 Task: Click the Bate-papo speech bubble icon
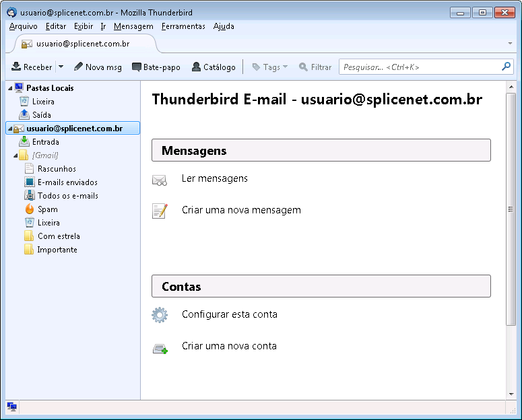pyautogui.click(x=137, y=67)
